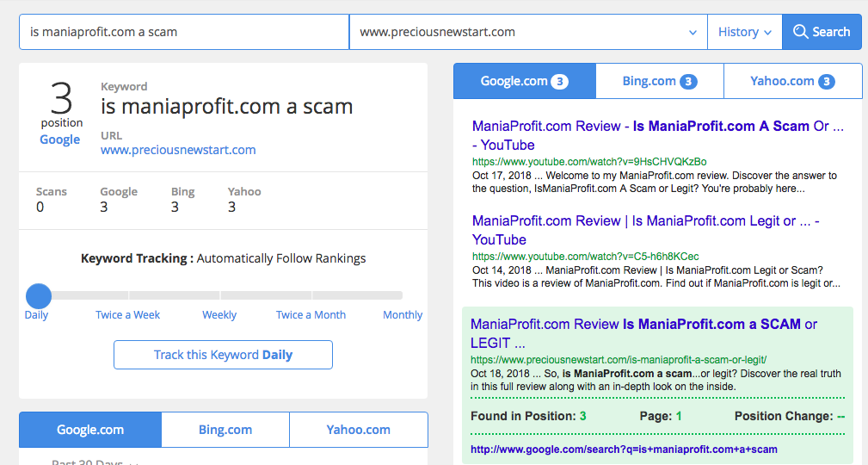868x465 pixels.
Task: Open the www.preciousnewstart.com URL link
Action: (x=178, y=150)
